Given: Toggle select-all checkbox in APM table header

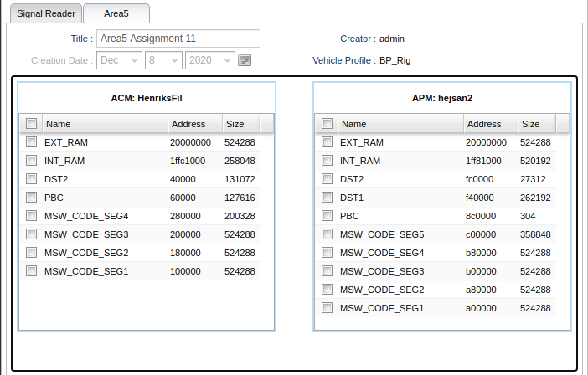Looking at the screenshot, I should [327, 124].
